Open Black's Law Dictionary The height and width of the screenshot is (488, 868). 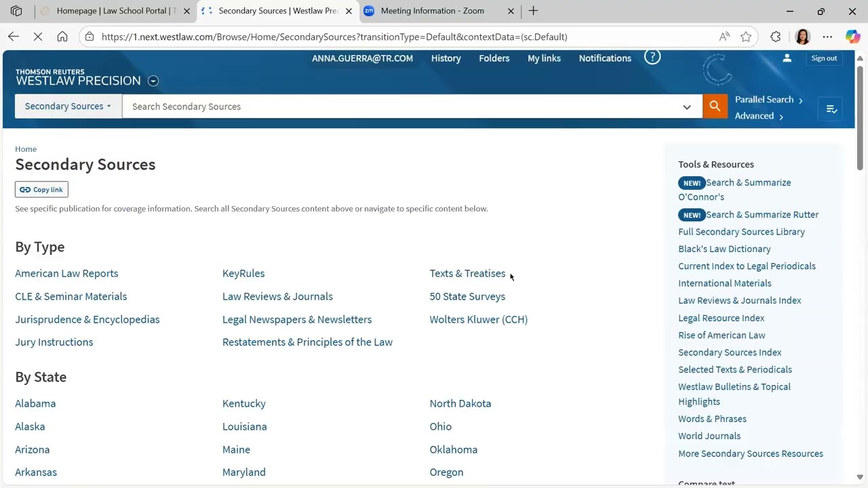[x=724, y=249]
